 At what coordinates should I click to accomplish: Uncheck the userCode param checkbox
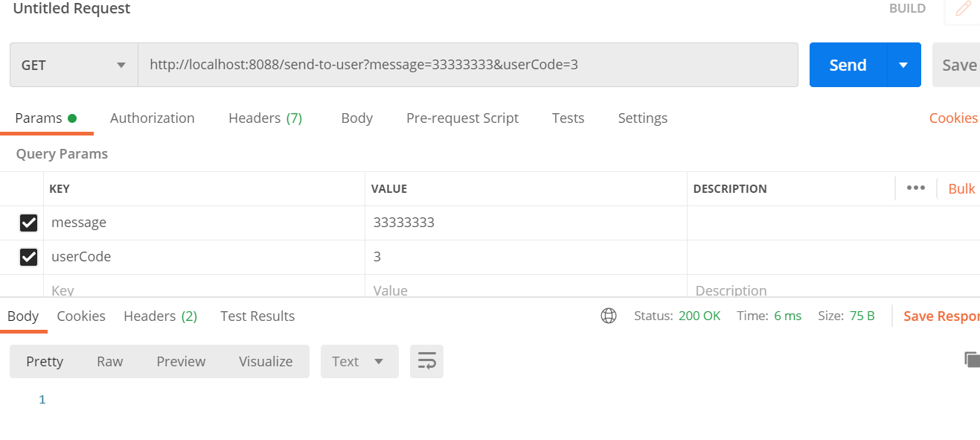coord(28,257)
